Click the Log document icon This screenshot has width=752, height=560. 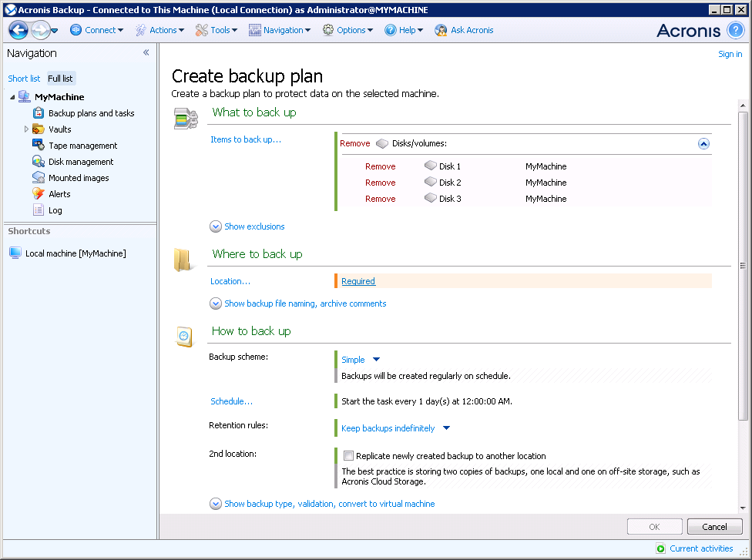tap(39, 210)
